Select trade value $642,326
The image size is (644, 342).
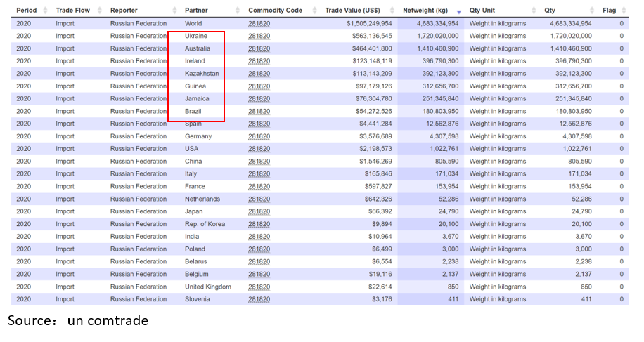tap(378, 199)
